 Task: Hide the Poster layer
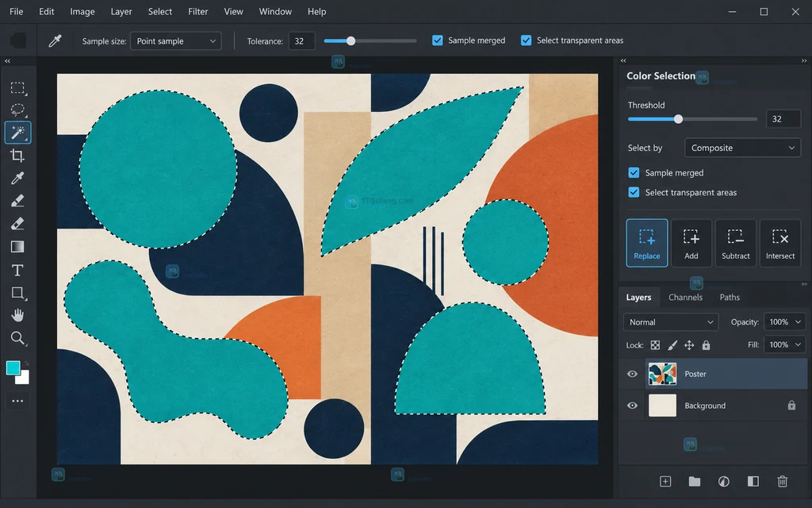point(632,374)
